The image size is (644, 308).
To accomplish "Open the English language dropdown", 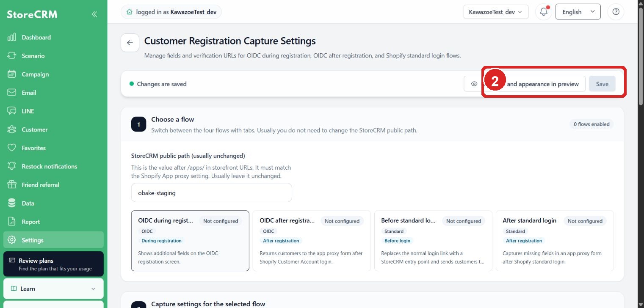I will pos(578,12).
